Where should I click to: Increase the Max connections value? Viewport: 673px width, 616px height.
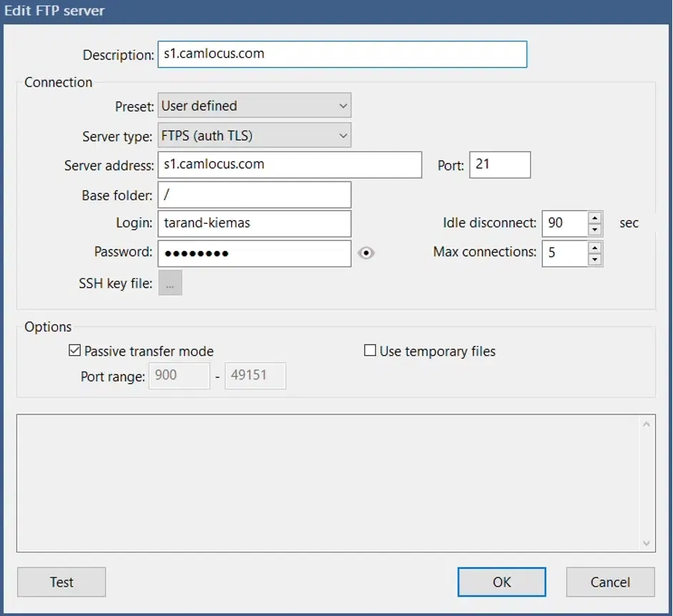coord(594,249)
